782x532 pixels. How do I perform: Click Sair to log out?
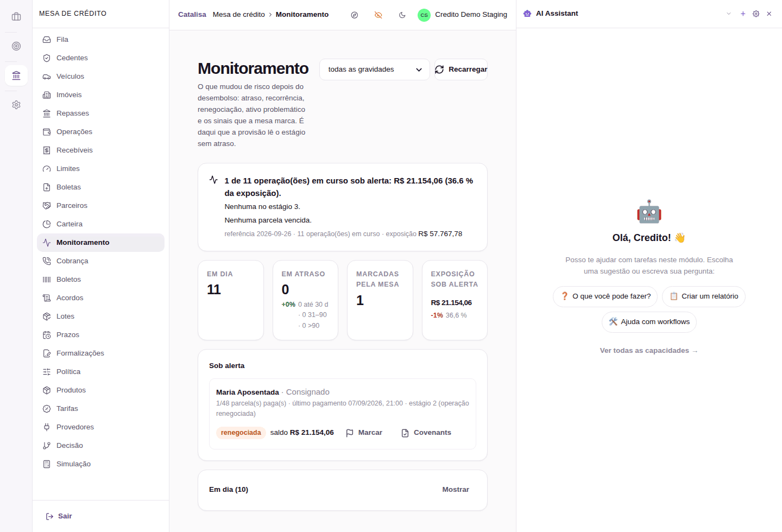(59, 516)
